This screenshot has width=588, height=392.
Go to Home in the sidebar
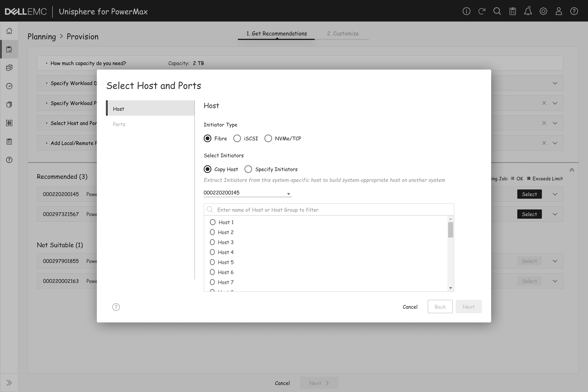tap(9, 31)
